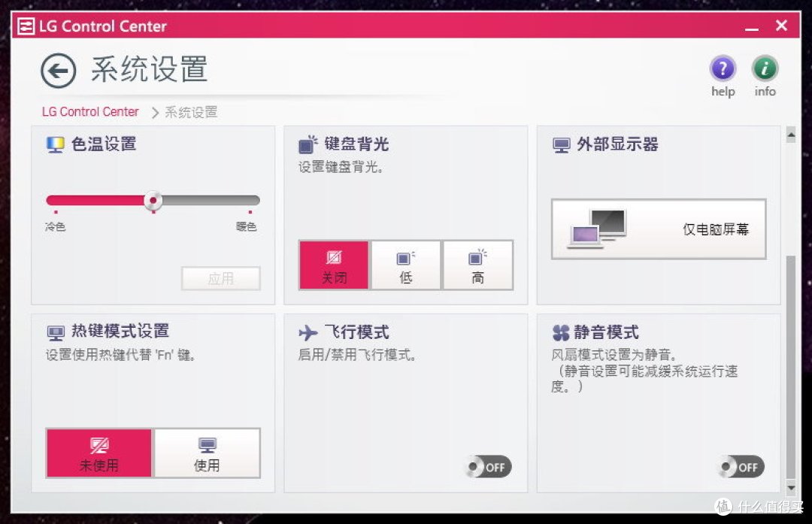Click the color temperature monitor icon
This screenshot has height=524, width=812.
55,144
